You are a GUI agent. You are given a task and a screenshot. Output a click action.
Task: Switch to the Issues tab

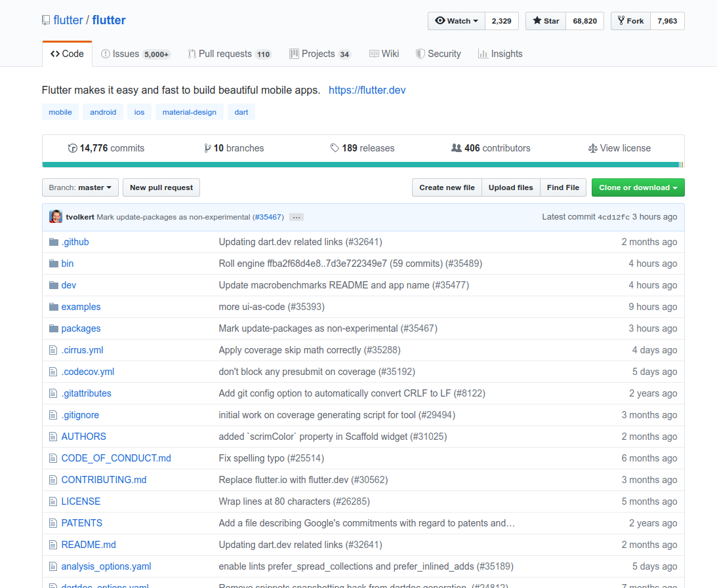tap(135, 54)
